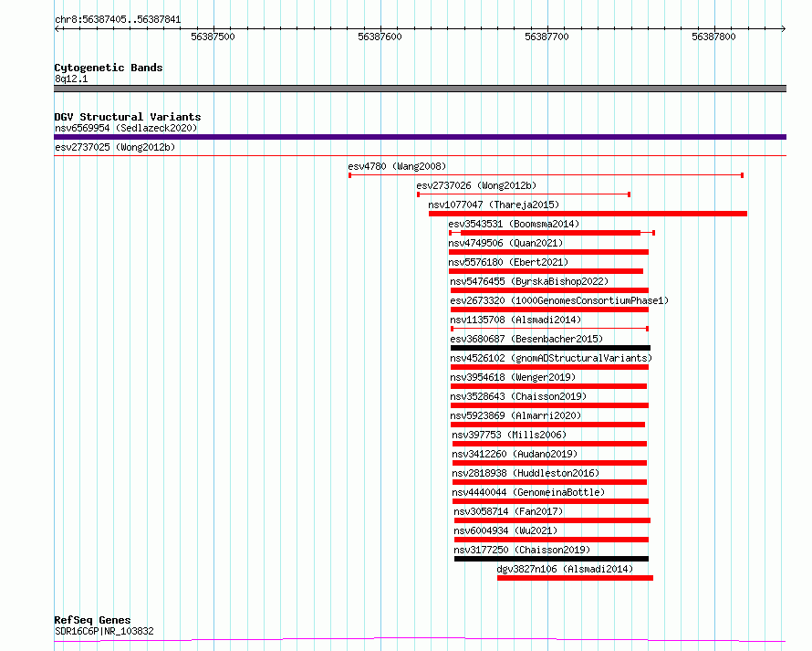Click the nsv6569954 Sedlazeck2020 purple variant bar
812x651 pixels.
click(420, 137)
